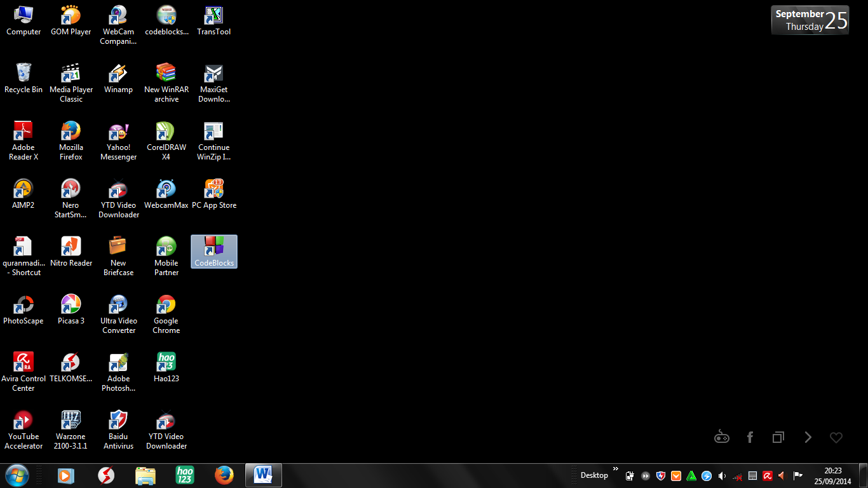868x488 pixels.
Task: Select the GOM Player desktop icon
Action: [71, 21]
